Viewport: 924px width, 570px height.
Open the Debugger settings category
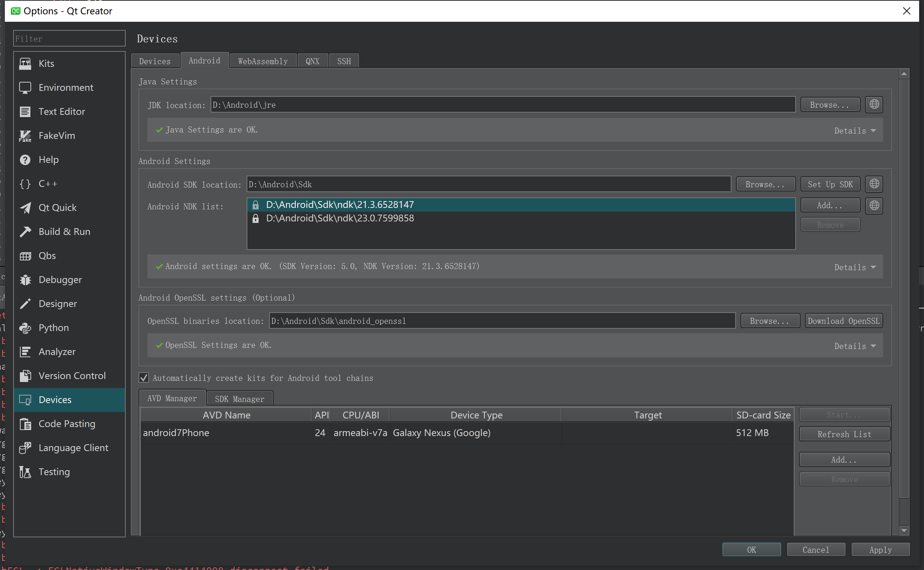click(69, 280)
